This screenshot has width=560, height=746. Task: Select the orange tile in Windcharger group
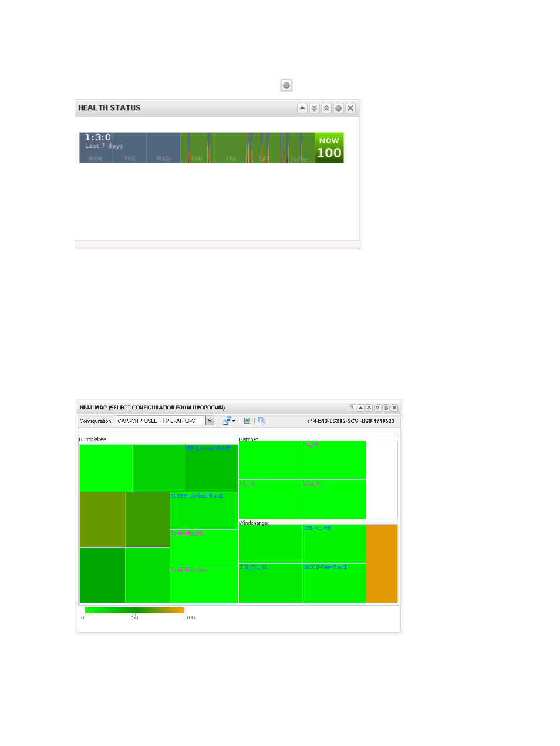tap(382, 563)
